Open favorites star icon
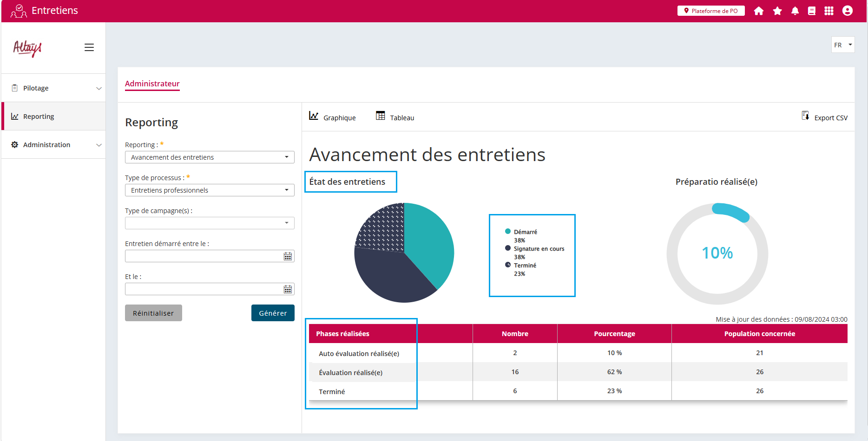 click(777, 11)
